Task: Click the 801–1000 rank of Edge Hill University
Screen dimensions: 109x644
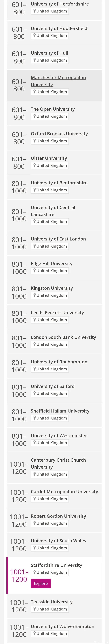Action: (x=19, y=268)
